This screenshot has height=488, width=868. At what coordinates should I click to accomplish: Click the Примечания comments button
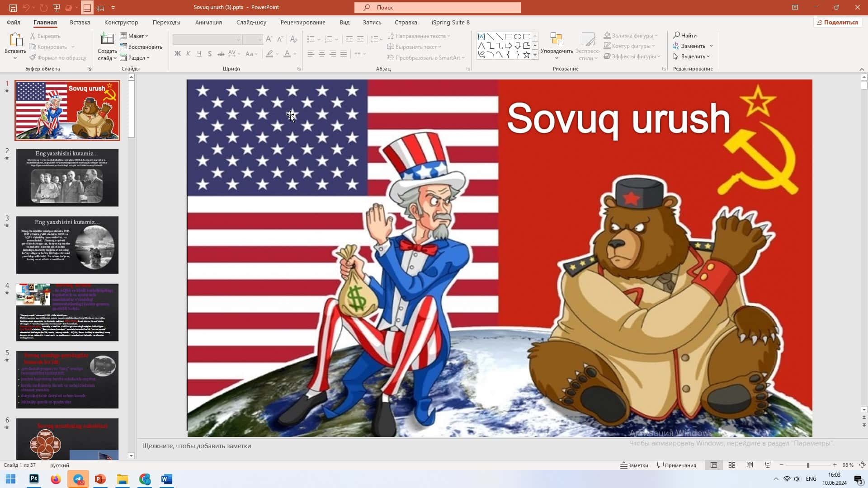coord(677,465)
